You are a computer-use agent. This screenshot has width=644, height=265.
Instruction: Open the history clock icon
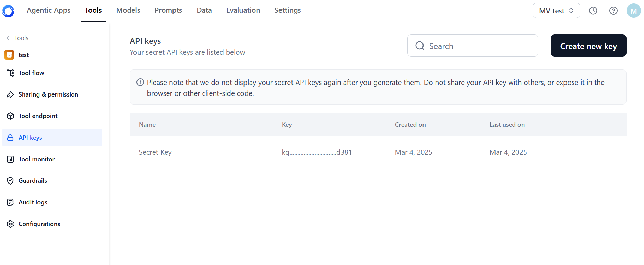click(593, 11)
